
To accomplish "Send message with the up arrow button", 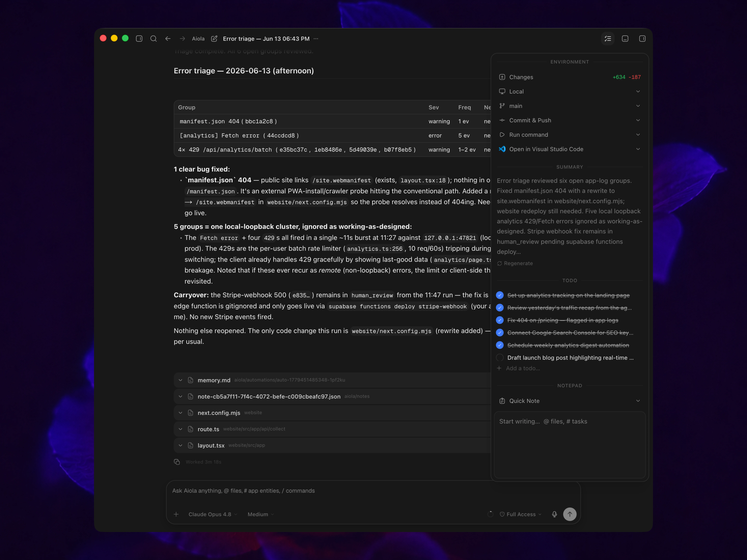I will click(x=570, y=514).
